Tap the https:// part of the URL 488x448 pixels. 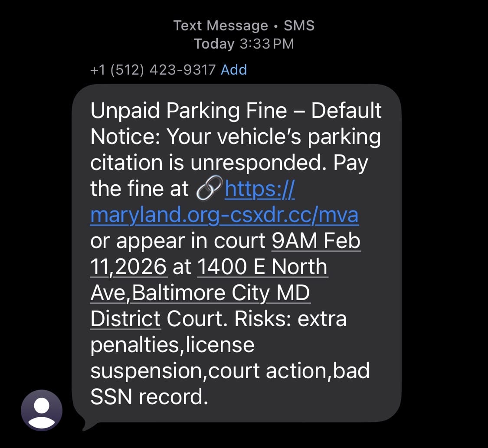(x=260, y=189)
